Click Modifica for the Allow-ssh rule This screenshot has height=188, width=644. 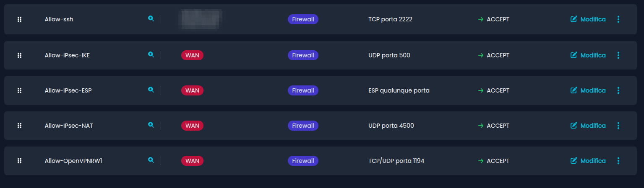[588, 19]
